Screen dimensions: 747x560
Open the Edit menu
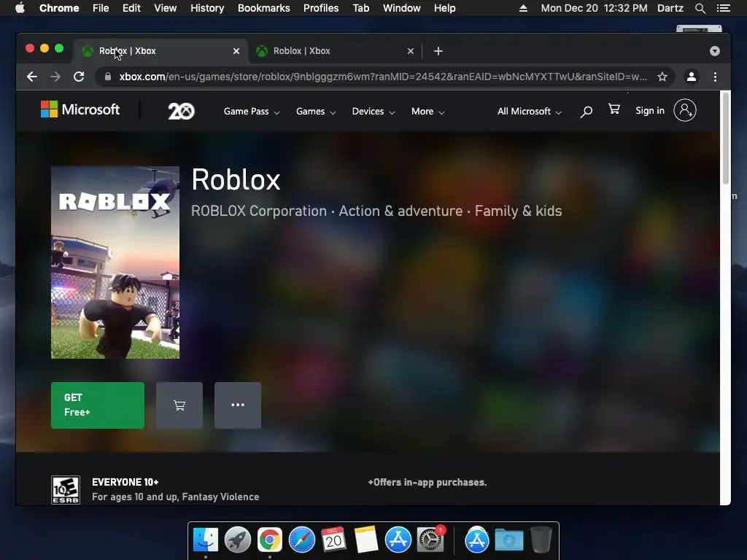point(131,8)
